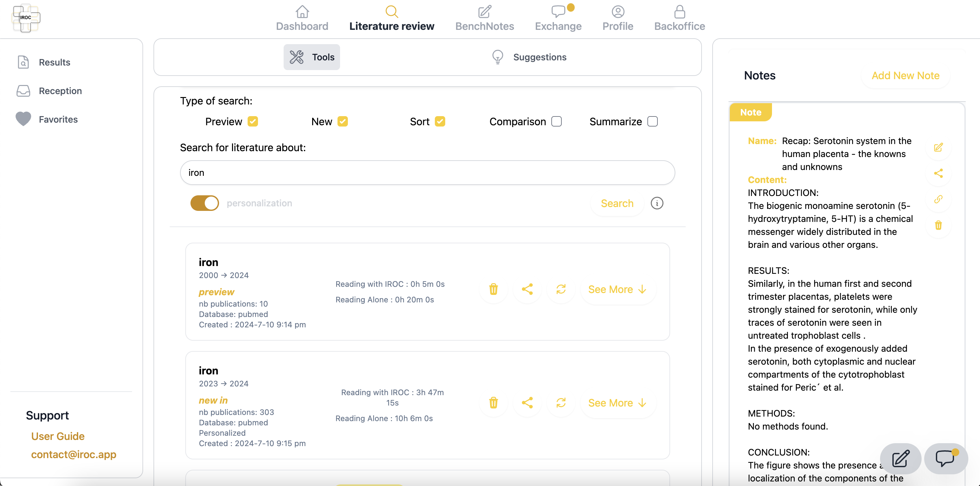Refresh the iron 2000→2024 preview search
Viewport: 980px width, 486px height.
point(561,289)
